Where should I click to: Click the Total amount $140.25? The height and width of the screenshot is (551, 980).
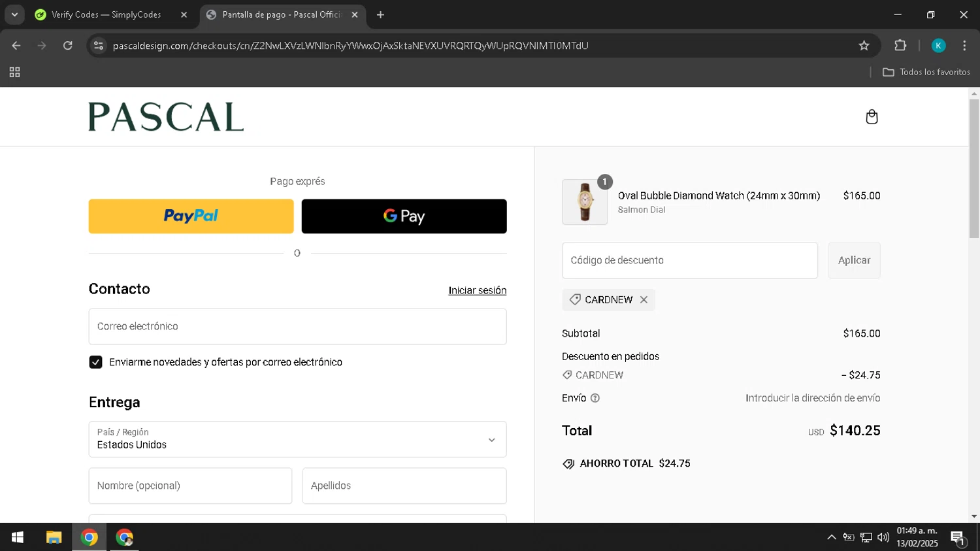click(855, 431)
